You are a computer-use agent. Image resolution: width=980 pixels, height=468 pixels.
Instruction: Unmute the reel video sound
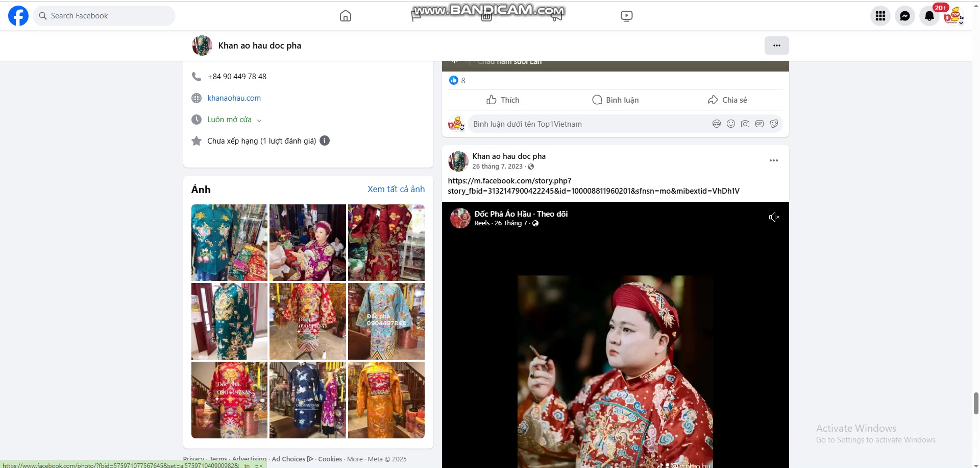pyautogui.click(x=774, y=218)
